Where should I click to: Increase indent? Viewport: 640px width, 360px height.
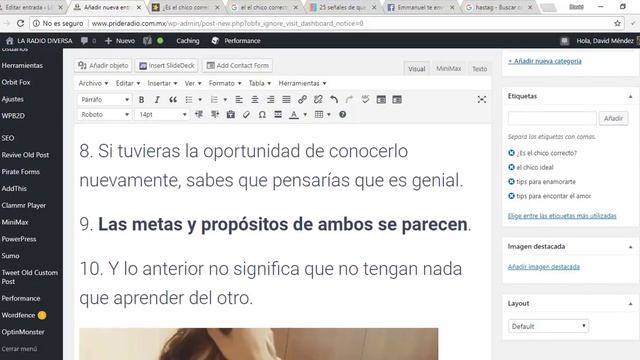pyautogui.click(x=215, y=115)
